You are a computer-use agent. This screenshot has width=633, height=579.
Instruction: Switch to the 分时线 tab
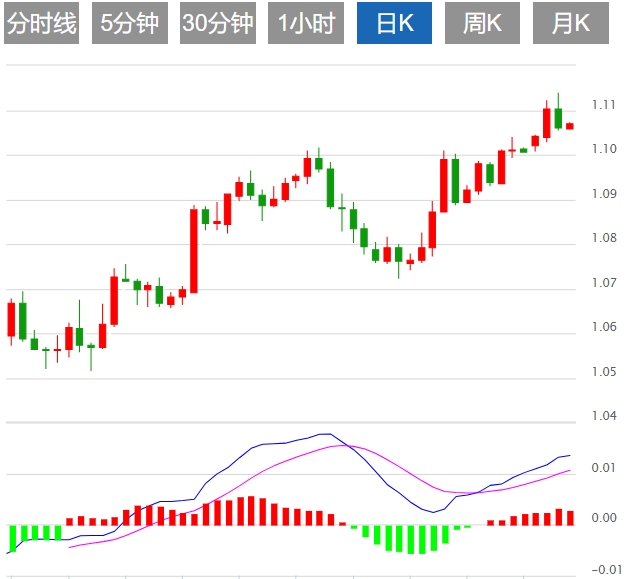(x=41, y=24)
